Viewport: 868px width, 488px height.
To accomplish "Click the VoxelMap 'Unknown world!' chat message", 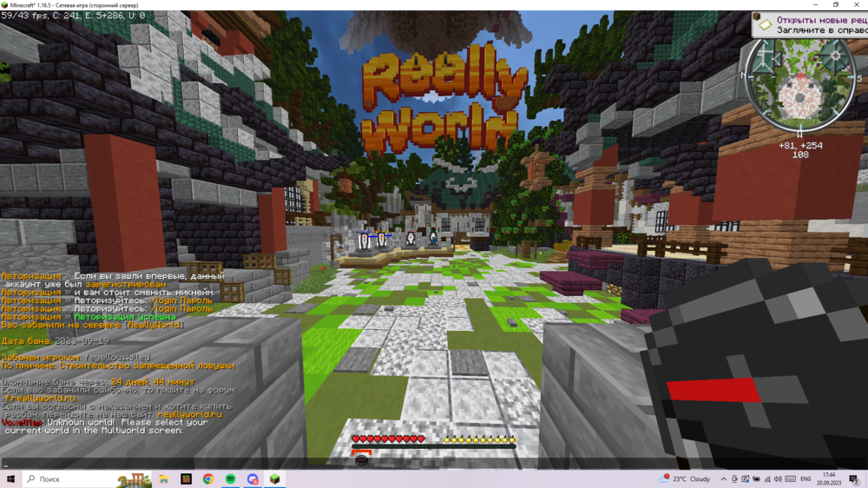I will click(105, 426).
